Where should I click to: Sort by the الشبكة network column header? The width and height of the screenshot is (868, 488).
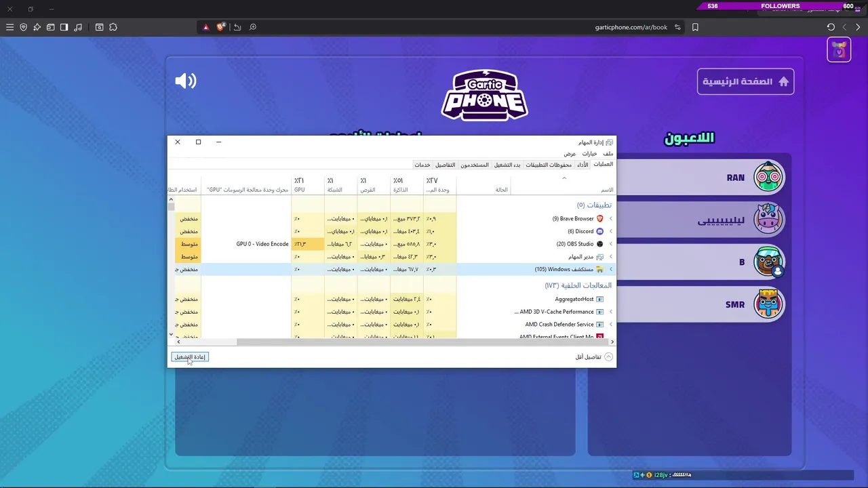coord(341,185)
